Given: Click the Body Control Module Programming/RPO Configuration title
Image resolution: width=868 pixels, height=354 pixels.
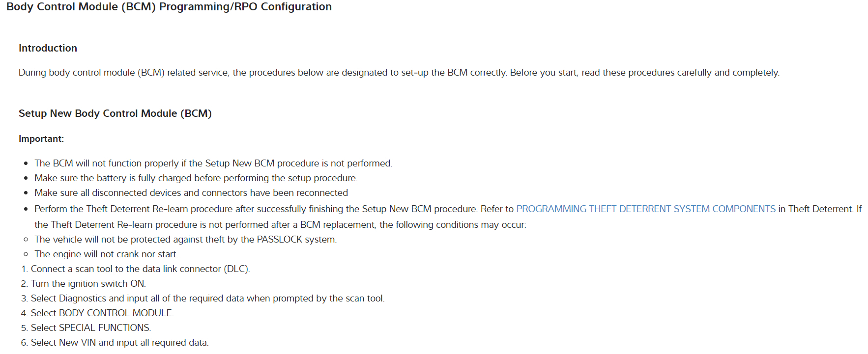Looking at the screenshot, I should 169,7.
